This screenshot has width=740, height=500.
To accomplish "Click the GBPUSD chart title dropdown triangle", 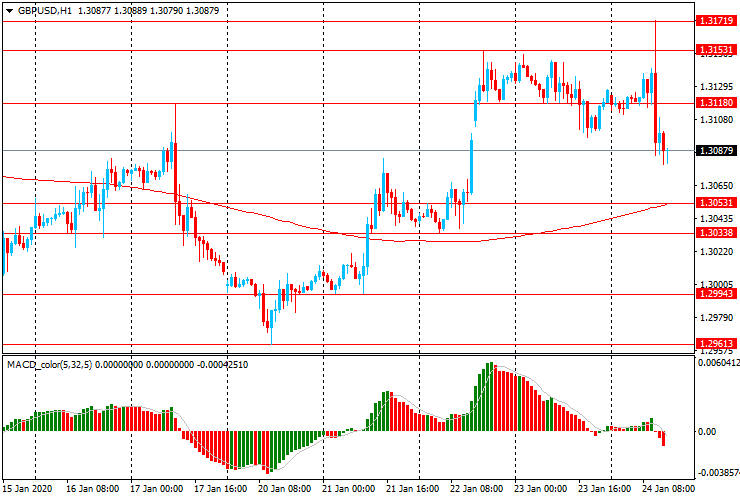I will point(9,11).
